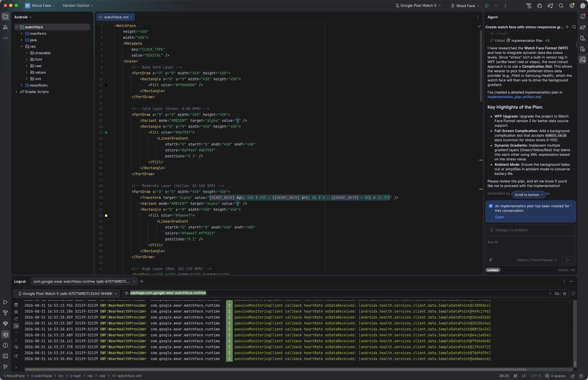Open App Quality Insights gem icon

coord(5,324)
